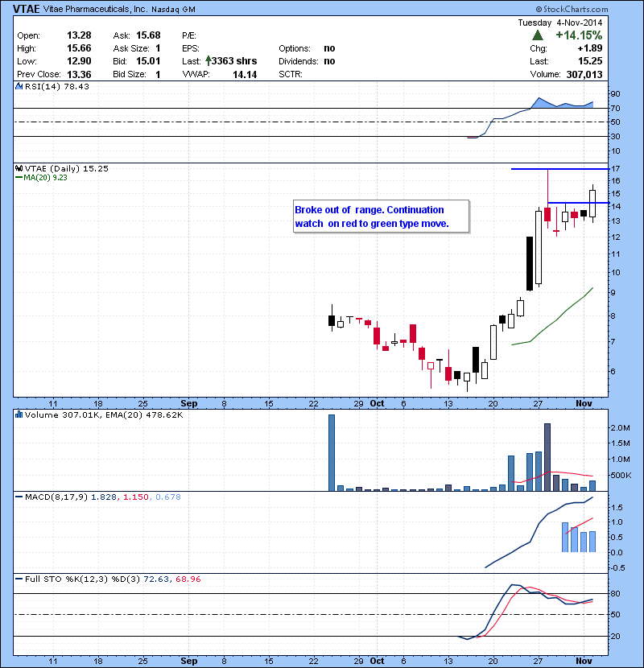Click the RSI(14) legend icon
644x668 pixels.
19,86
